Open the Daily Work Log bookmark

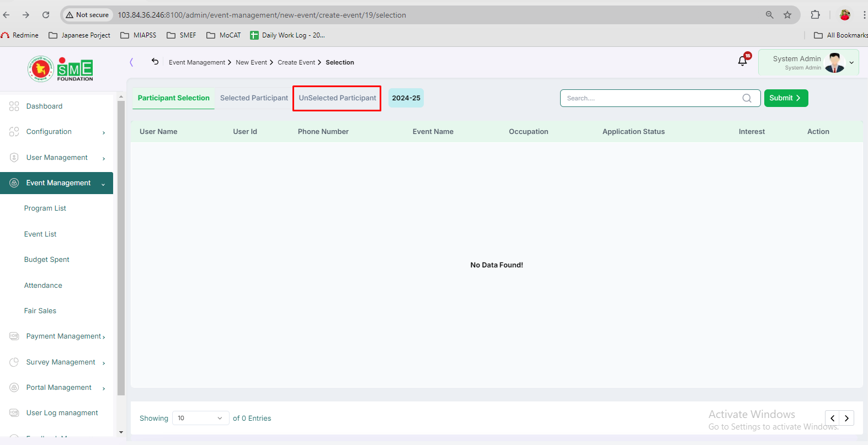287,35
